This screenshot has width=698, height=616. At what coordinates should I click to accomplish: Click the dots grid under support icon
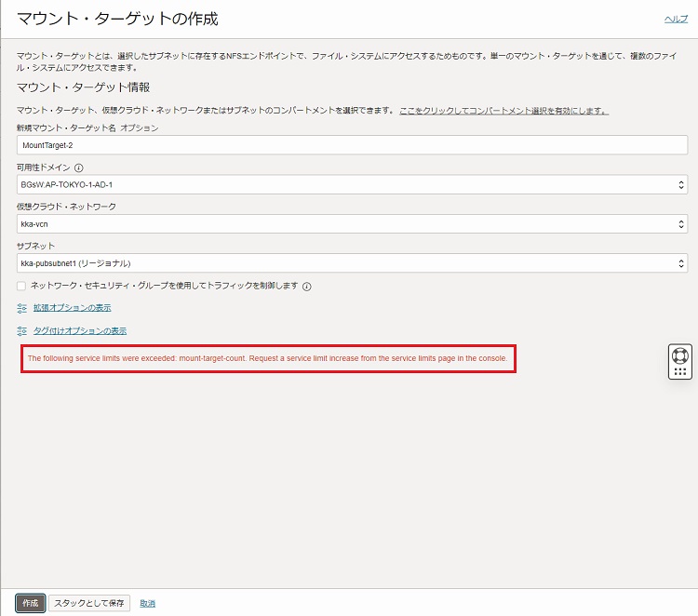[x=680, y=371]
